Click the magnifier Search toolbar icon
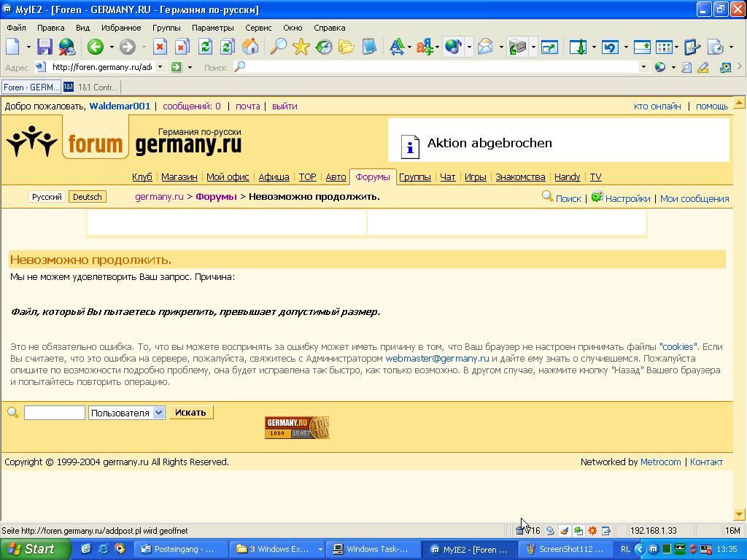Image resolution: width=747 pixels, height=560 pixels. pos(278,47)
